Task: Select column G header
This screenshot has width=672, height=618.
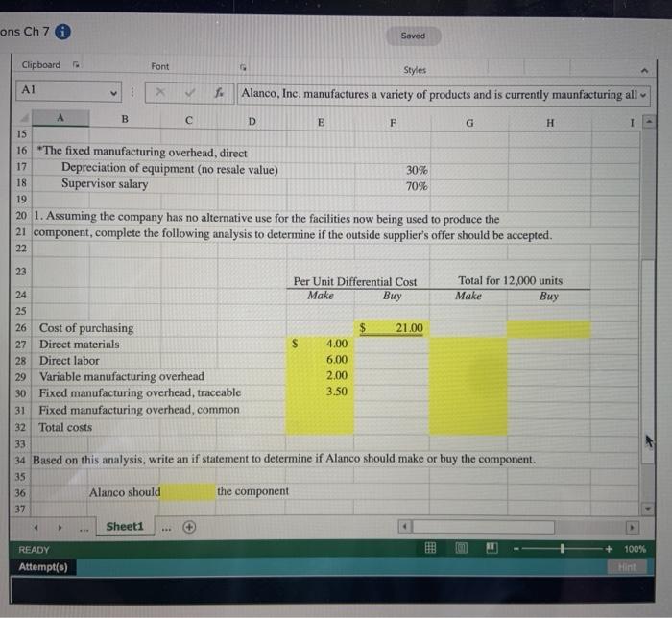Action: (x=469, y=124)
